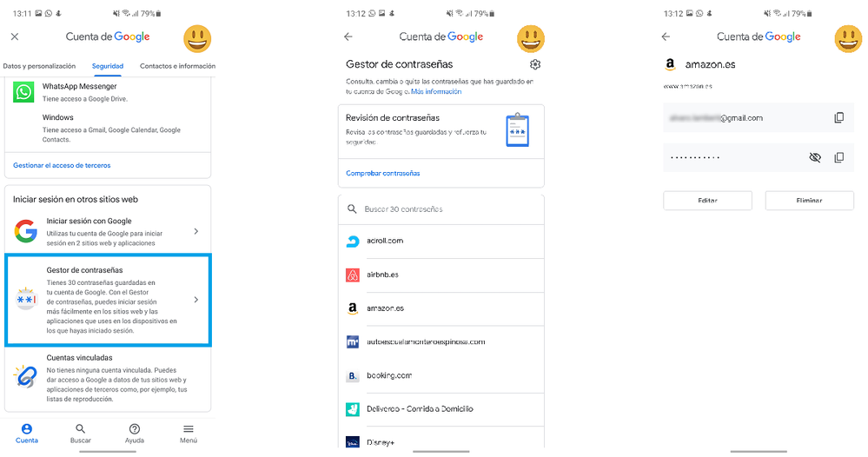Select the Seguridad tab
The width and height of the screenshot is (868, 457).
108,66
